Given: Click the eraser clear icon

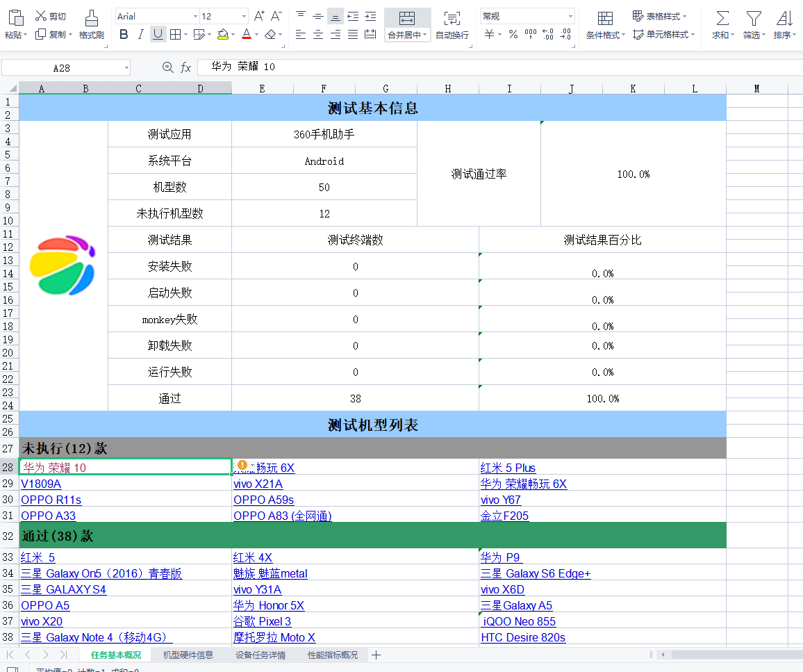Looking at the screenshot, I should click(x=270, y=34).
